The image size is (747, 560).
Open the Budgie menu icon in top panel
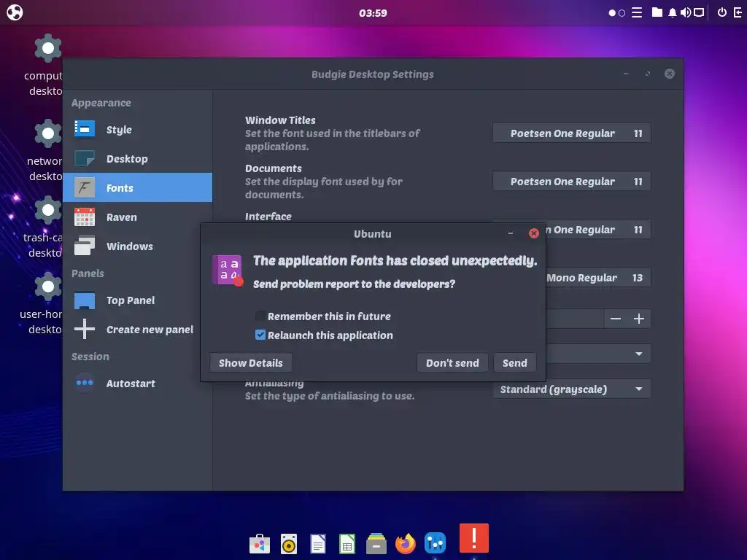tap(15, 12)
